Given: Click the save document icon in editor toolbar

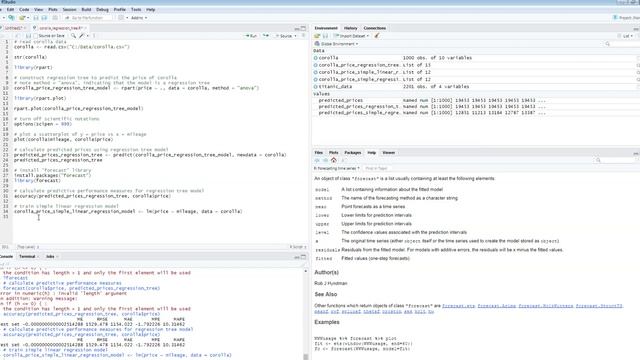Looking at the screenshot, I should click(x=28, y=36).
